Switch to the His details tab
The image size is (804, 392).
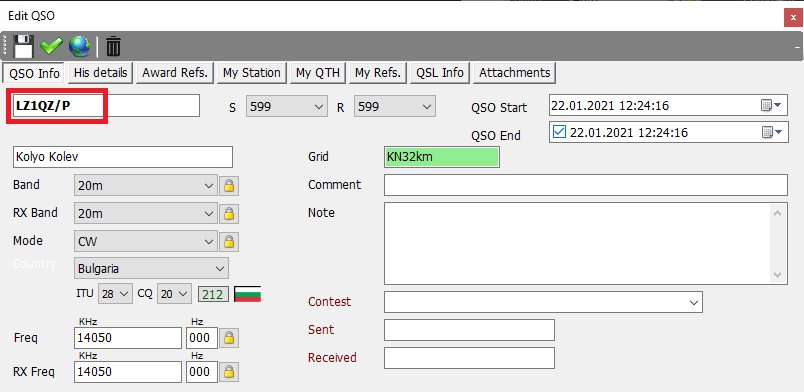tap(100, 72)
